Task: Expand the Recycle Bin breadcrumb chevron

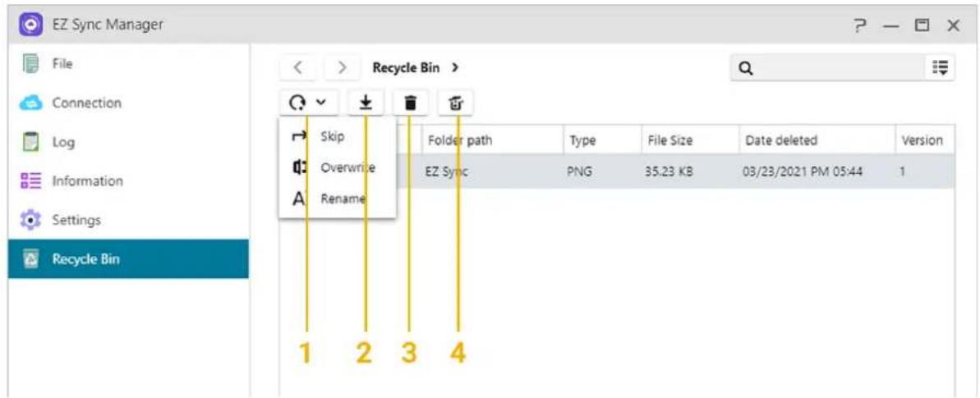Action: pos(454,67)
